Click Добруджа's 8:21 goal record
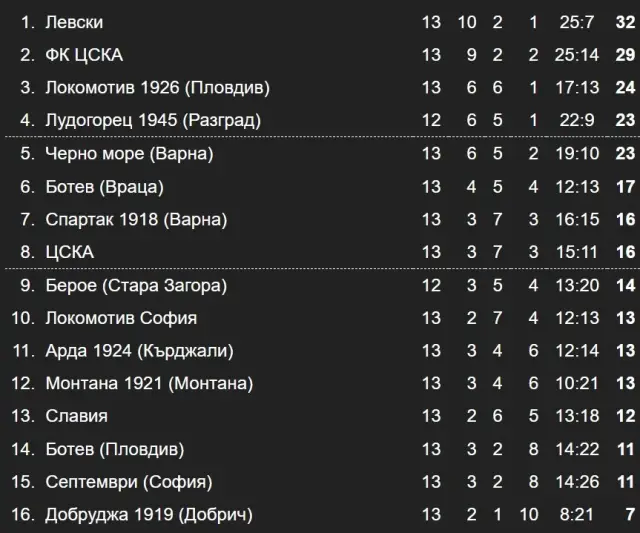Viewport: 640px width, 533px height. [578, 515]
